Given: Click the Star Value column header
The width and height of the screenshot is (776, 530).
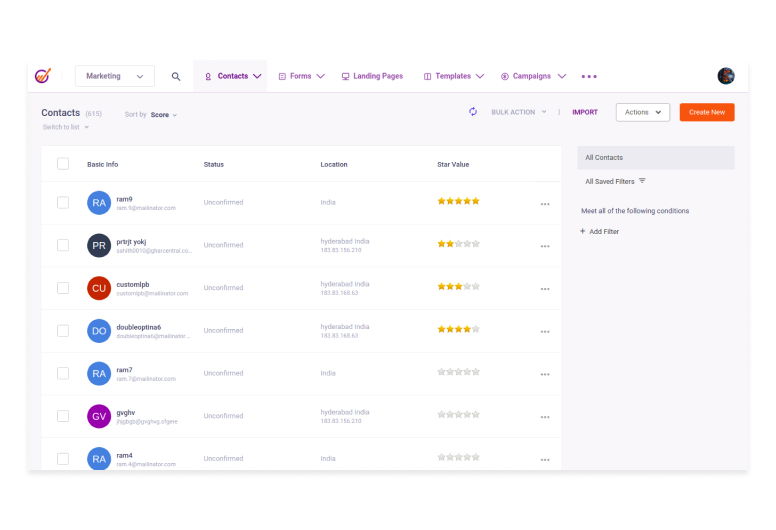Looking at the screenshot, I should coord(453,164).
